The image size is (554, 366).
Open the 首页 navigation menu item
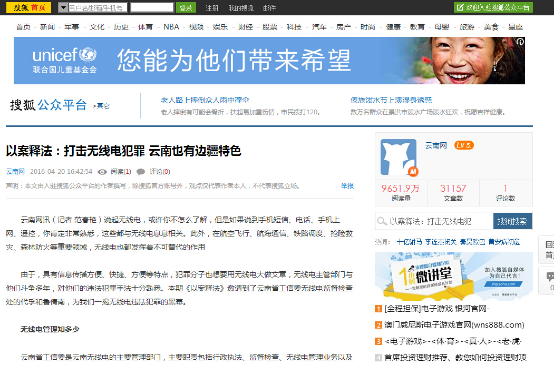23,27
